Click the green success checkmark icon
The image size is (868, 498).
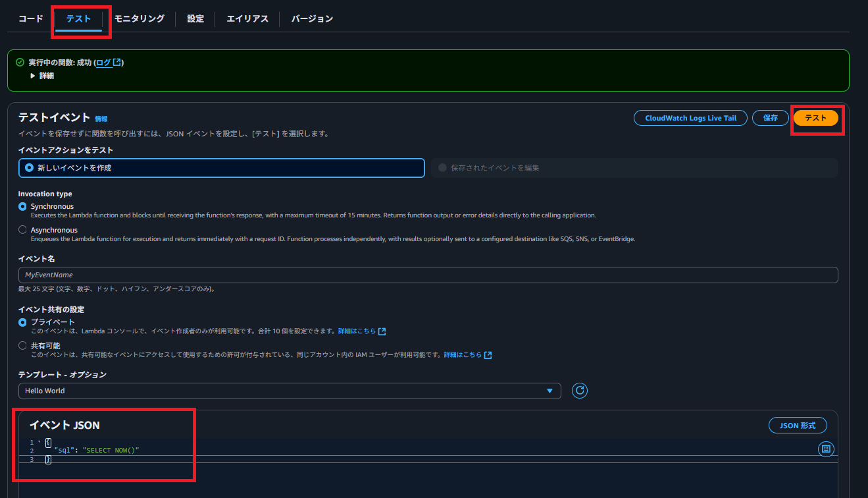(20, 63)
